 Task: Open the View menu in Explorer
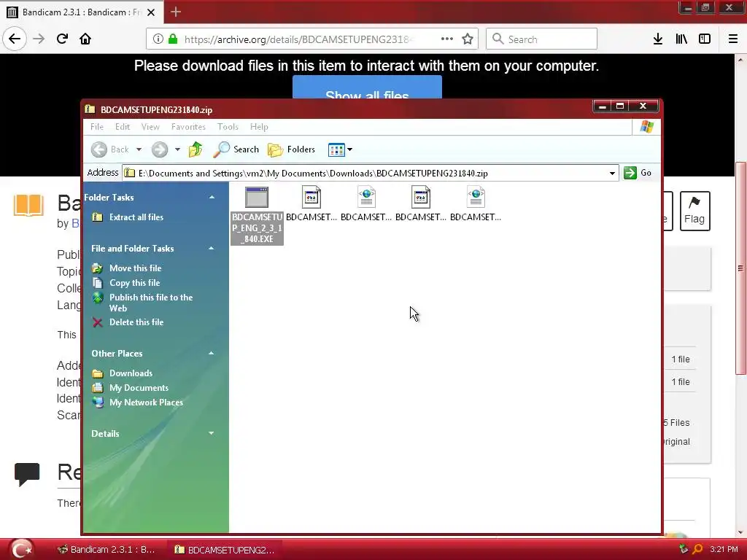tap(150, 127)
